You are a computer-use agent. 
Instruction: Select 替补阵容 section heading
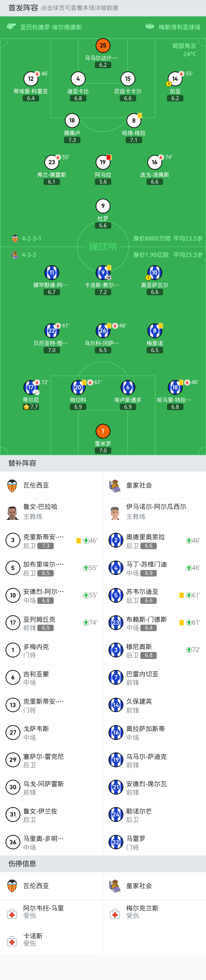coord(23,463)
